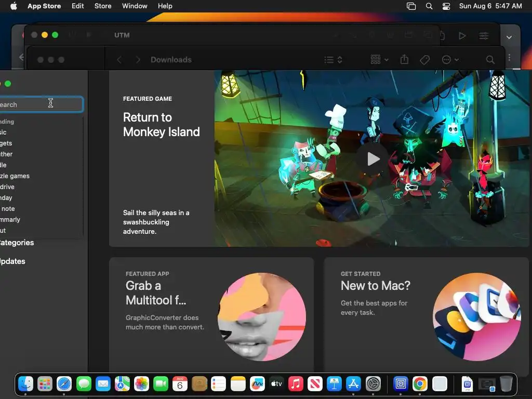Open Mail from the Dock
This screenshot has width=532, height=399.
103,384
